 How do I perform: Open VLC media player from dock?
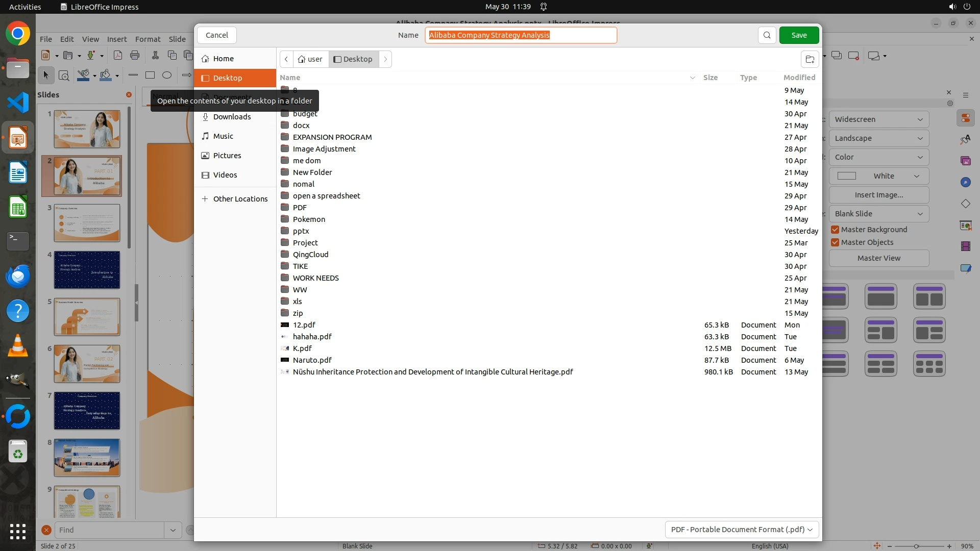[18, 346]
